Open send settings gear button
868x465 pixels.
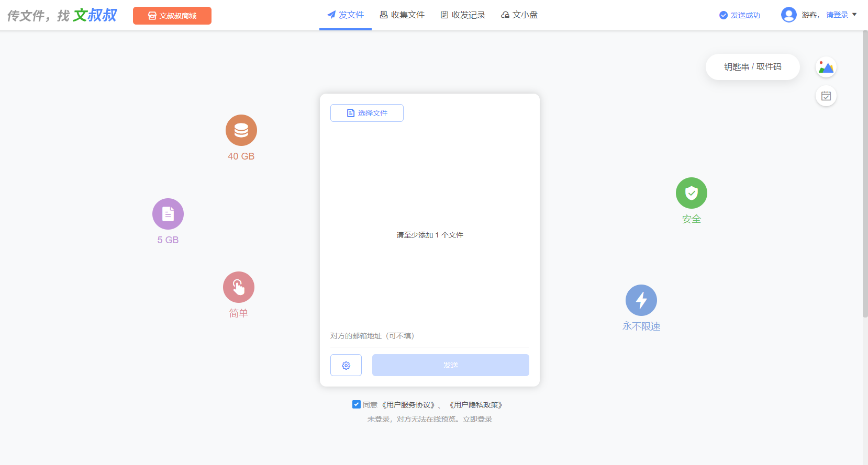pyautogui.click(x=346, y=365)
